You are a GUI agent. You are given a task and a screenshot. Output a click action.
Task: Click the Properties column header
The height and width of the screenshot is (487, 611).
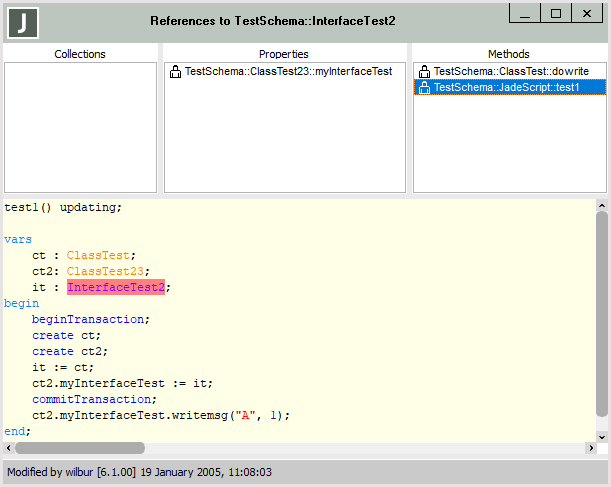coord(284,54)
